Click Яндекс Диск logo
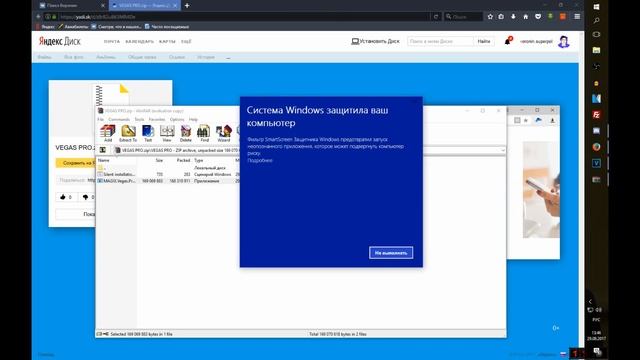 click(60, 41)
